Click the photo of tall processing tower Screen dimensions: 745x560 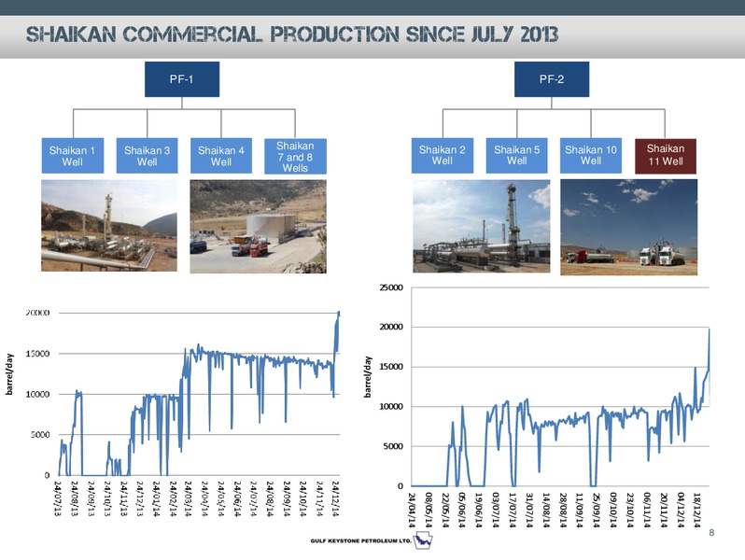pyautogui.click(x=482, y=226)
